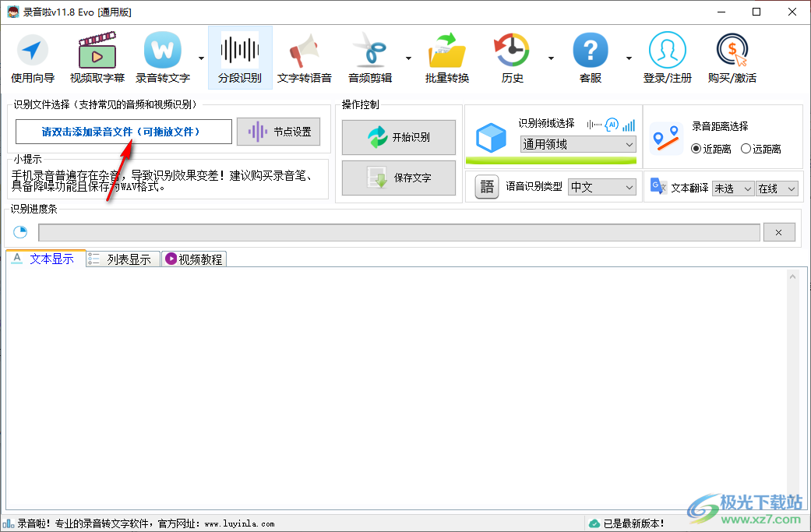Image resolution: width=811 pixels, height=532 pixels.
Task: Open 批量转换 batch conversion tool
Action: (447, 58)
